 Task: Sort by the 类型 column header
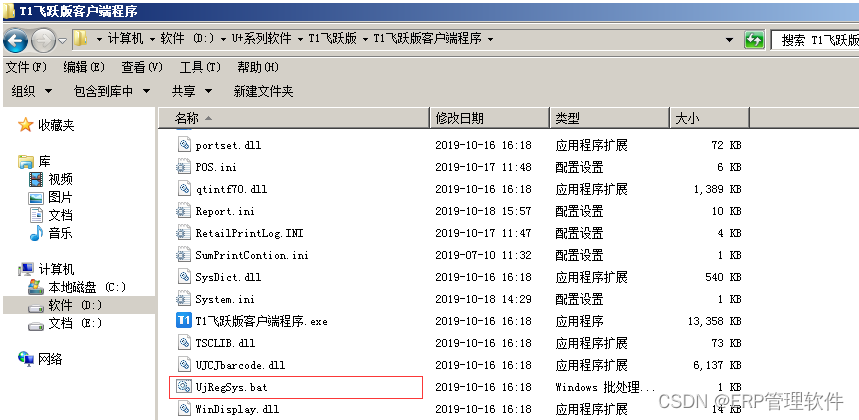(x=609, y=118)
